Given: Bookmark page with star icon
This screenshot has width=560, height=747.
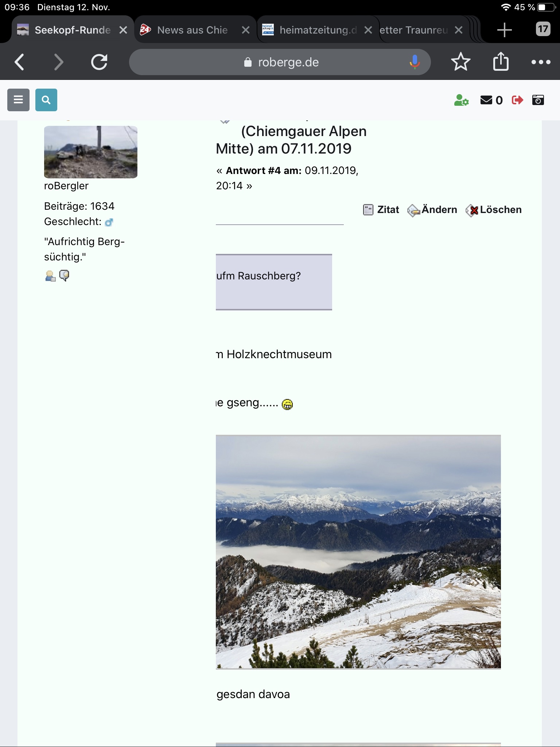Looking at the screenshot, I should click(x=461, y=62).
